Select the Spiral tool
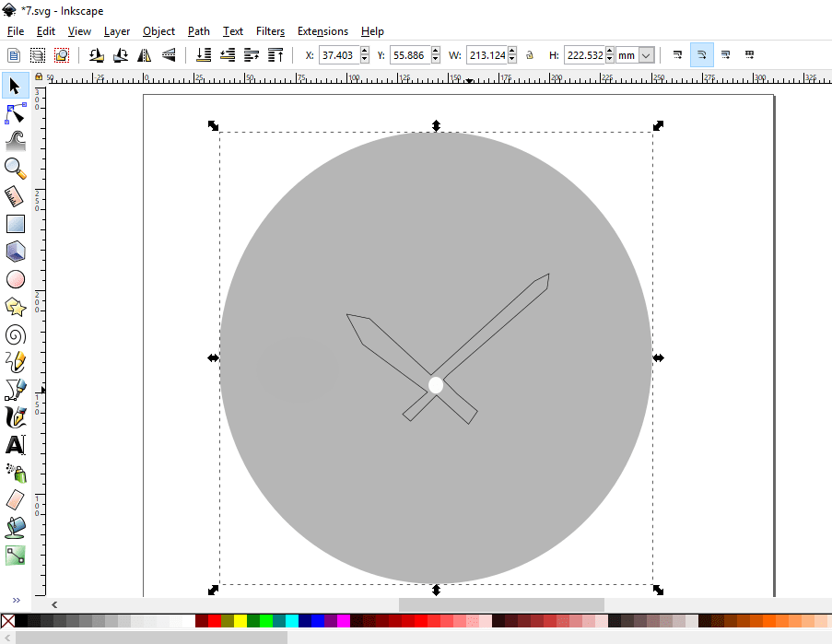Screen dimensions: 832x644 [16, 334]
